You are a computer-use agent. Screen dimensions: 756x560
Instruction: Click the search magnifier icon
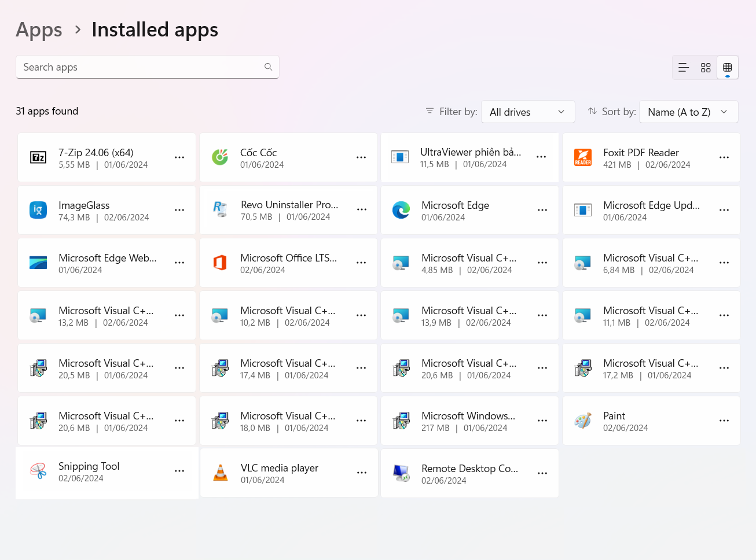(268, 67)
